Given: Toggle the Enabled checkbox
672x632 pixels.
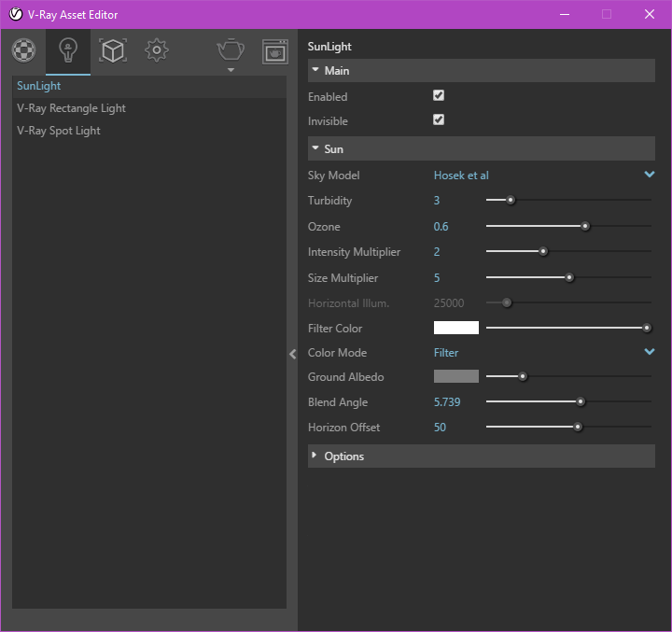Looking at the screenshot, I should 439,95.
